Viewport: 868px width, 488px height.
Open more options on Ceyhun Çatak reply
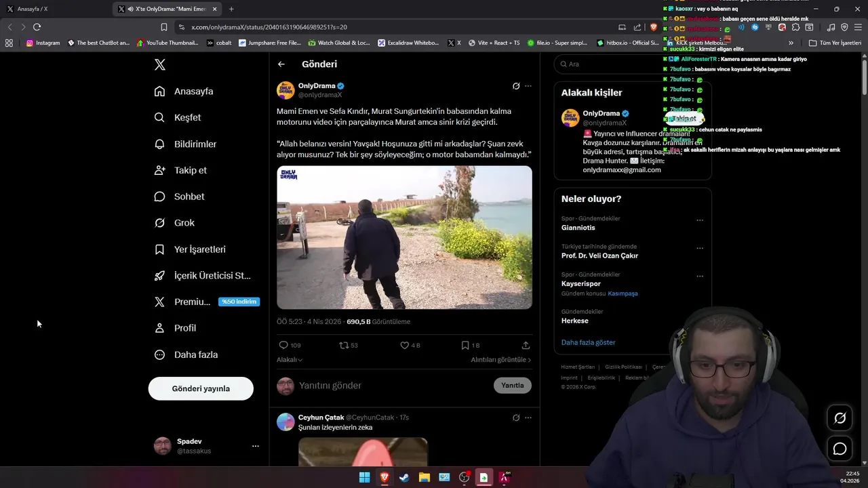[528, 418]
